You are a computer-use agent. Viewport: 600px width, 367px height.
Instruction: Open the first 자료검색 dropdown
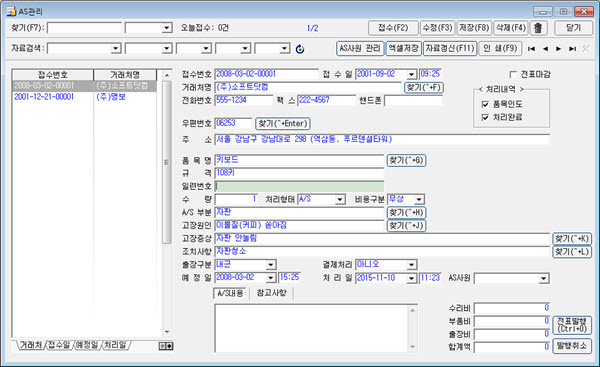[x=115, y=49]
